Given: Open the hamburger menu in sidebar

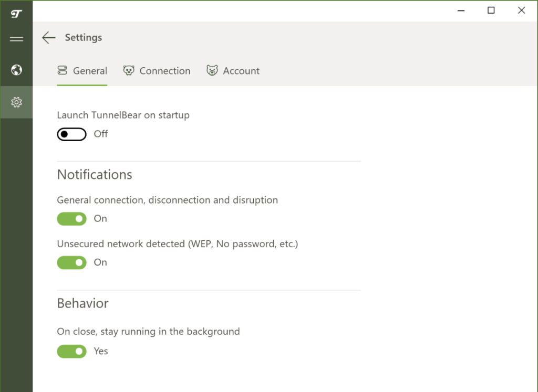Looking at the screenshot, I should click(x=16, y=39).
